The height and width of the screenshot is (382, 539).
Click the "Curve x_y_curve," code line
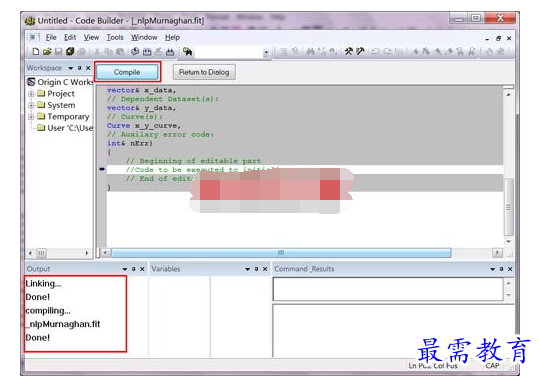pyautogui.click(x=144, y=125)
